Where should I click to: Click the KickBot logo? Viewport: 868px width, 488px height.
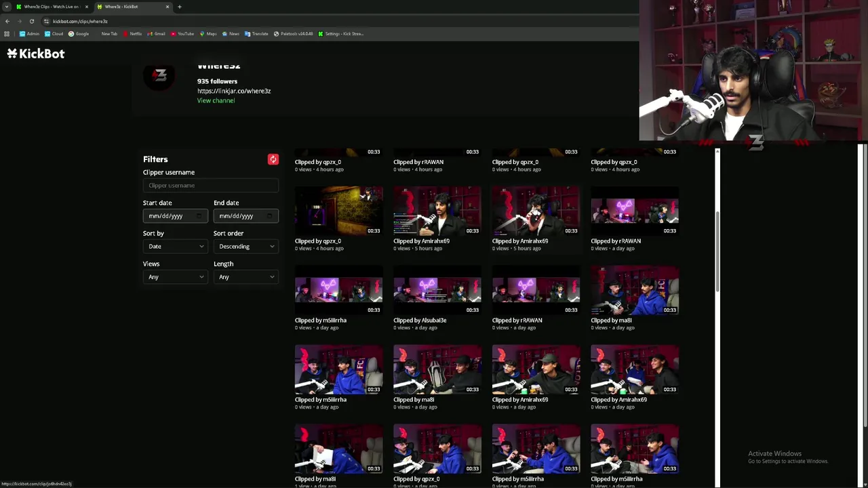point(36,54)
